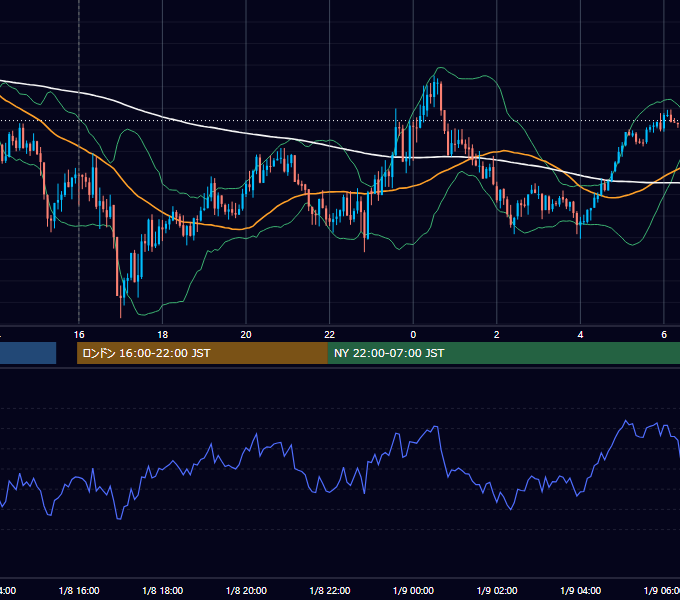
Task: Click the 0 hour label on the upper axis
Action: (x=413, y=335)
